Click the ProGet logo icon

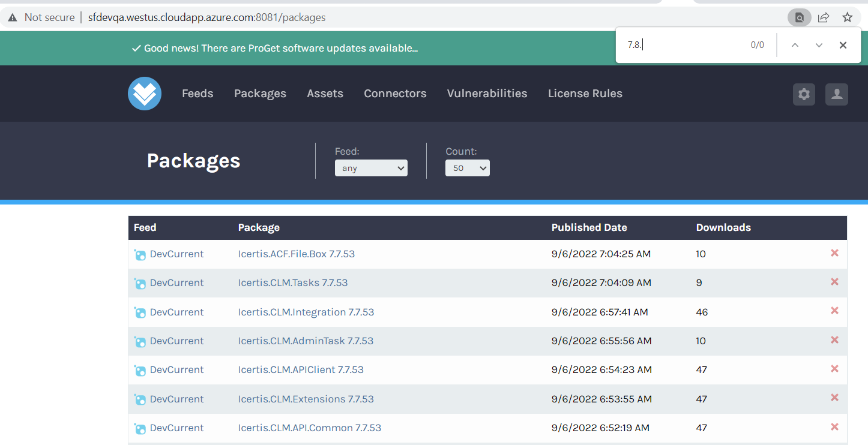[x=145, y=94]
